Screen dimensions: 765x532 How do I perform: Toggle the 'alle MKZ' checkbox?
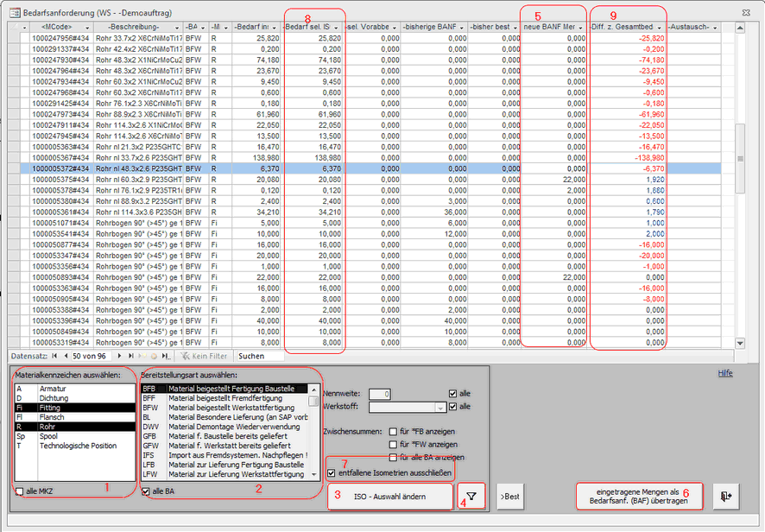coord(20,491)
